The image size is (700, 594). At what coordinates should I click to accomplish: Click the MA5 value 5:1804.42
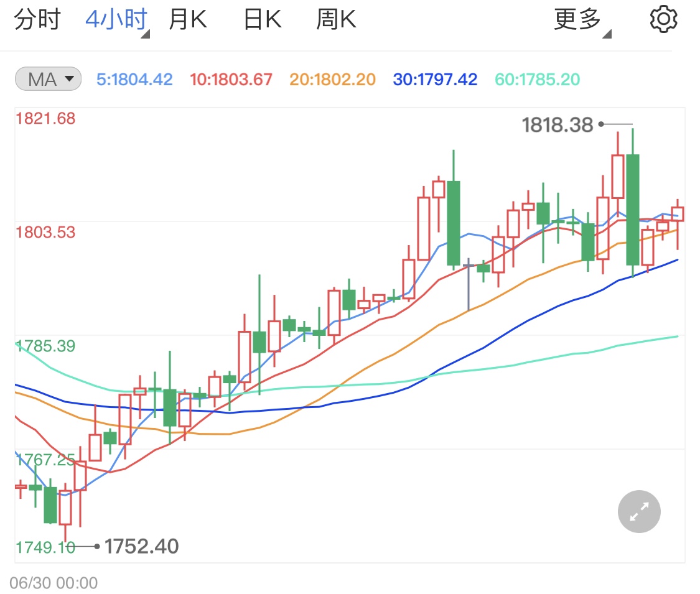[x=134, y=80]
